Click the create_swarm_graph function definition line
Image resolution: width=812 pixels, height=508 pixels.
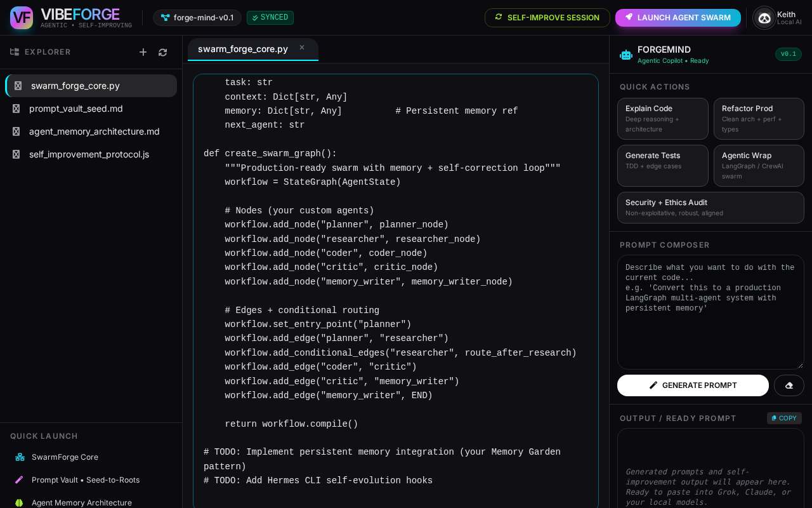270,154
